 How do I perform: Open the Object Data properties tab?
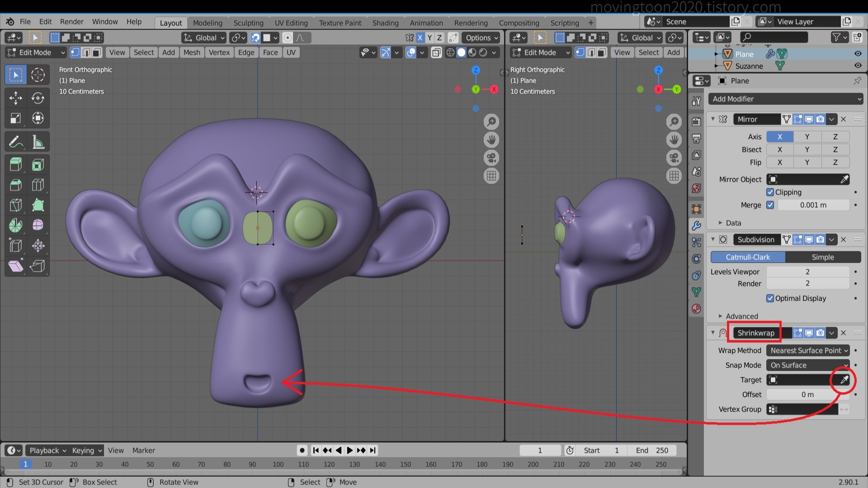pyautogui.click(x=696, y=292)
